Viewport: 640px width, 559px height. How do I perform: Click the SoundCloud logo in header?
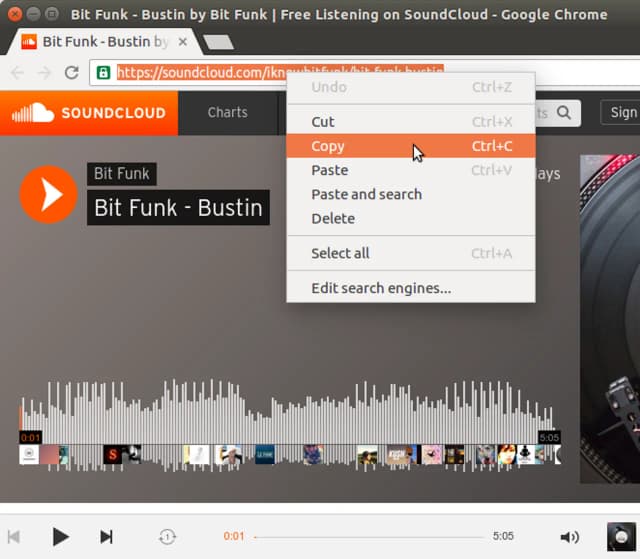click(88, 113)
